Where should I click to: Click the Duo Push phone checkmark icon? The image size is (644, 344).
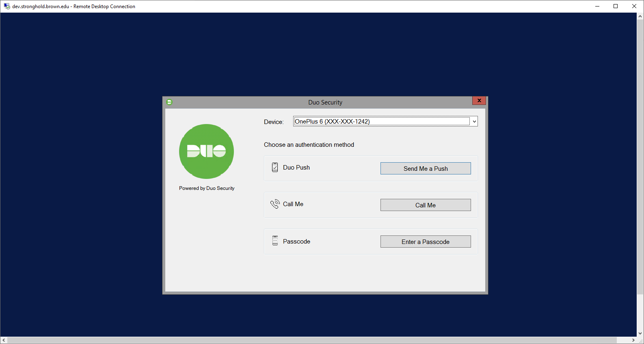[x=275, y=168]
